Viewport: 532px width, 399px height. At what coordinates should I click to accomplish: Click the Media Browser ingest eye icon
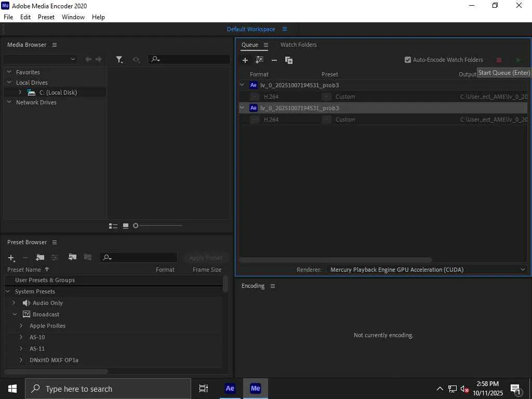[136, 60]
